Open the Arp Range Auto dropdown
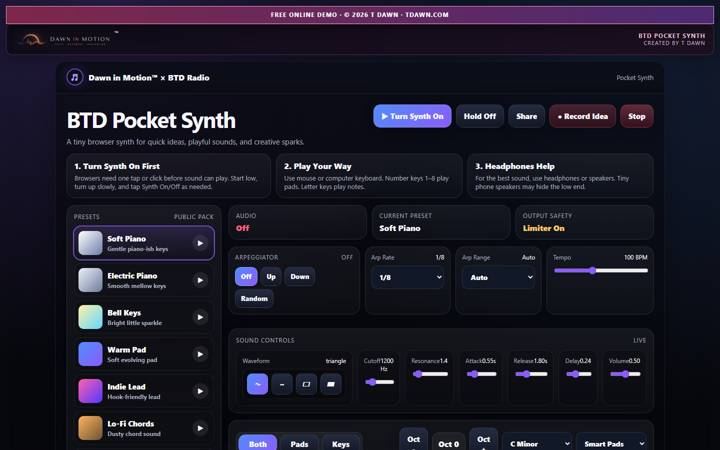 [x=498, y=277]
